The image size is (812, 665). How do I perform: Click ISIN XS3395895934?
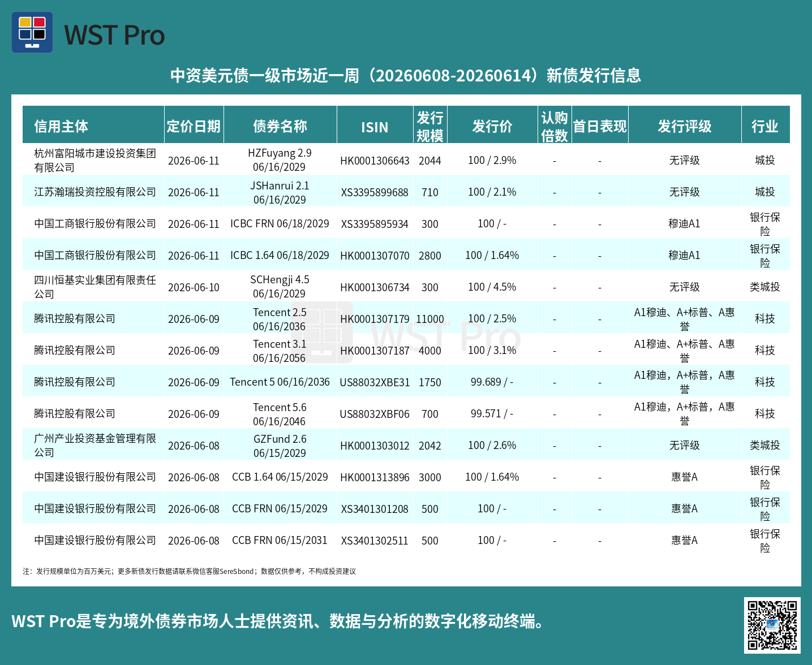(375, 224)
